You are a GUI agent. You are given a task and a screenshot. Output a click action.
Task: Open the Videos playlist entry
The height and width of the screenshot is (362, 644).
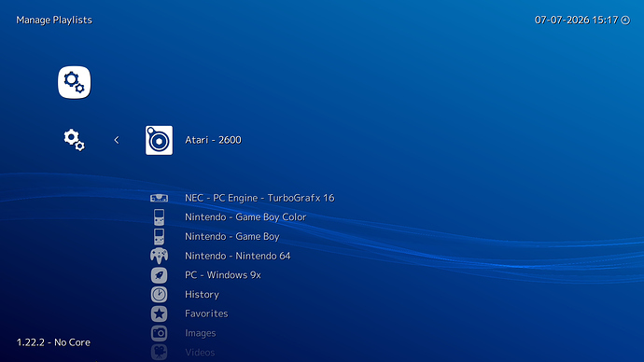point(200,352)
